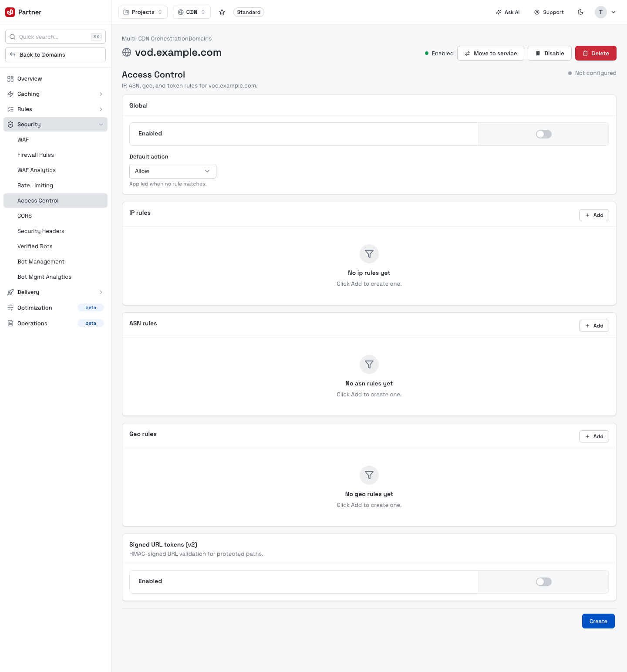Select Access Control sidebar item
Image resolution: width=627 pixels, height=672 pixels.
55,201
